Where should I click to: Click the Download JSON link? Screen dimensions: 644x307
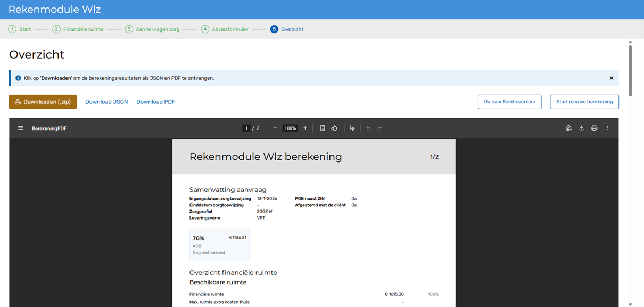[x=106, y=102]
